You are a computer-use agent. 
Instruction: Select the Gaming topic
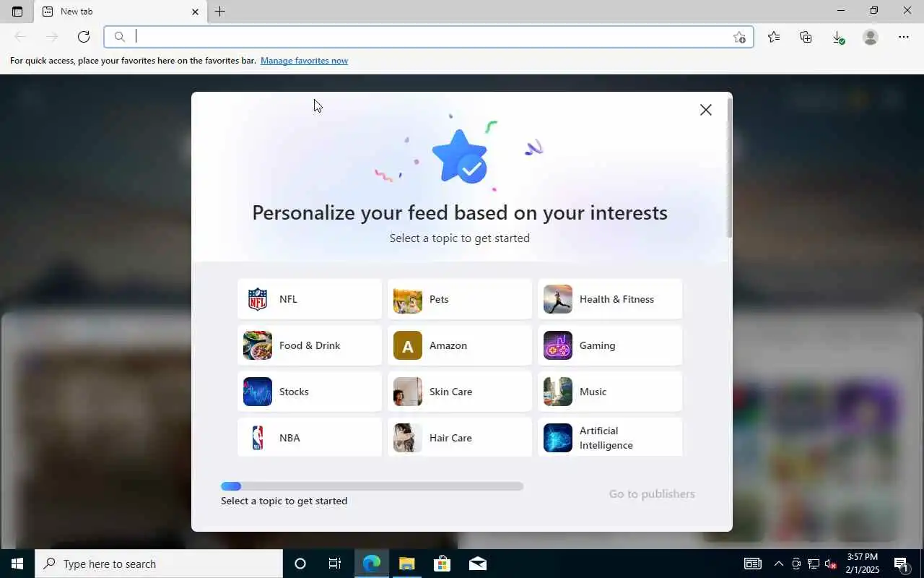tap(610, 345)
